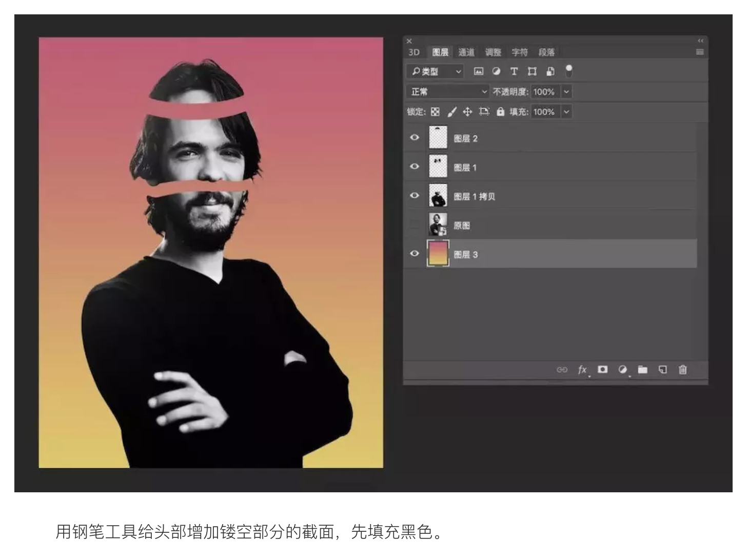Click the 图层 3 gradient thumbnail
This screenshot has width=748, height=560.
[x=438, y=253]
